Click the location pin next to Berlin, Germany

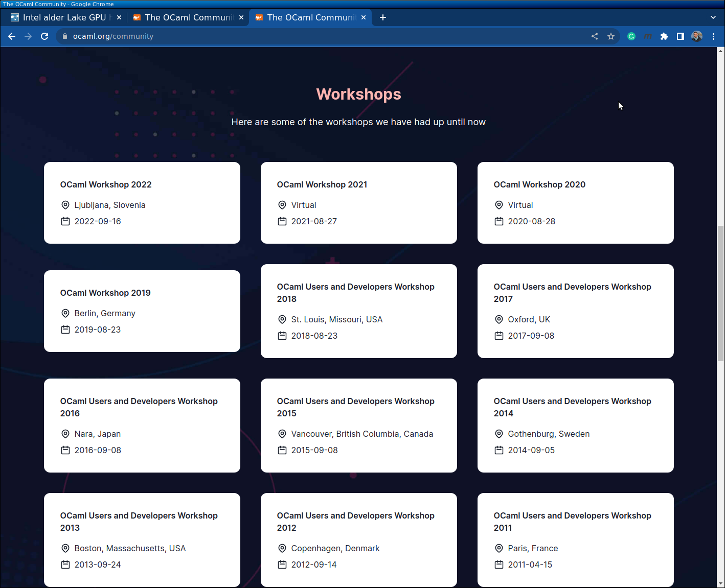(x=65, y=313)
